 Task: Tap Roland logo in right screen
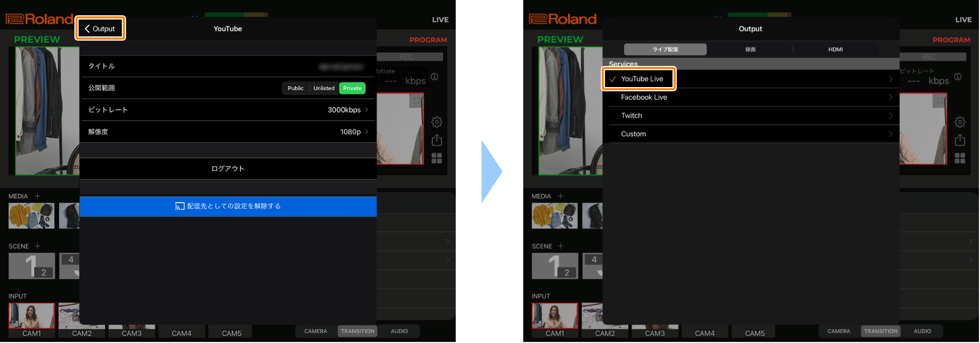click(x=563, y=19)
